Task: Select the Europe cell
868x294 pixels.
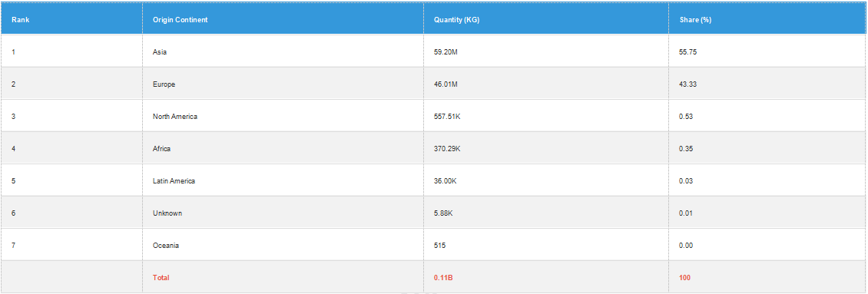Action: pos(283,84)
